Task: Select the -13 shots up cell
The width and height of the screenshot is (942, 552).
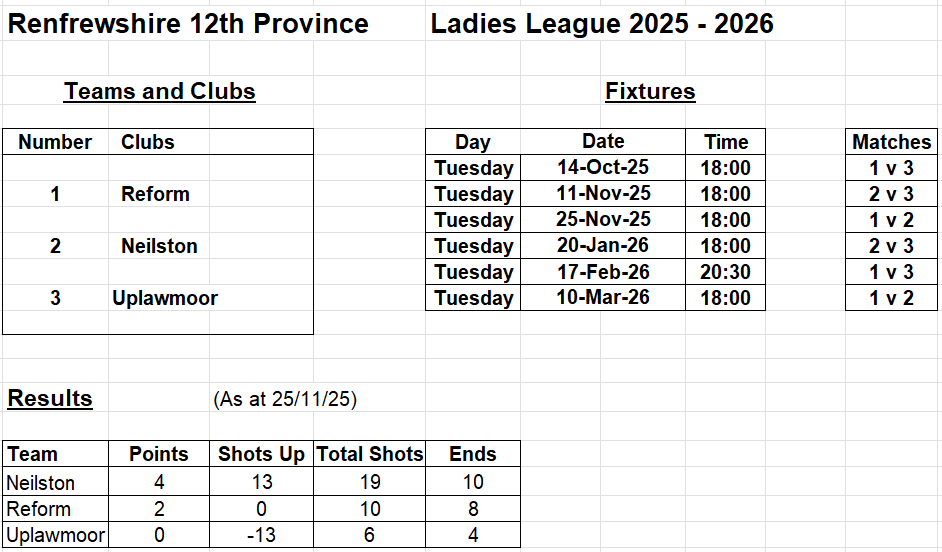Action: (x=261, y=535)
